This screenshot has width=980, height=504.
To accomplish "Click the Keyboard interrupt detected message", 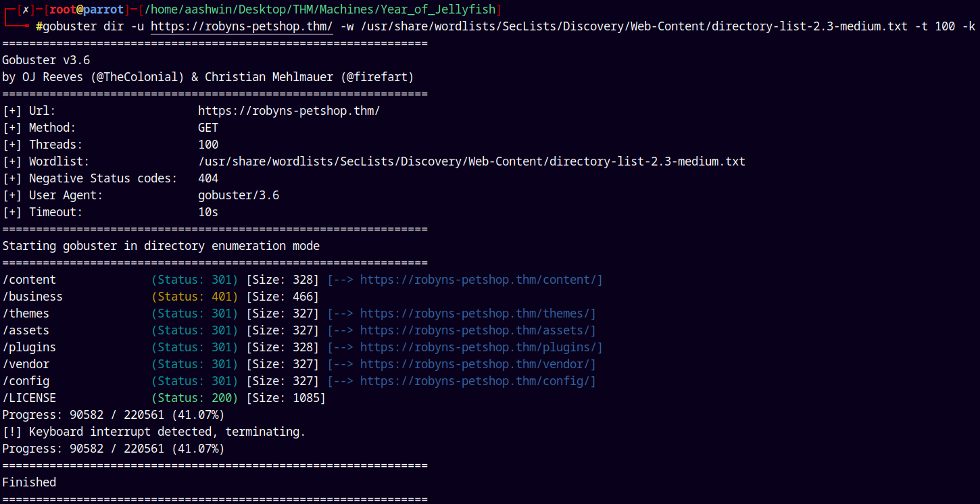I will (x=153, y=432).
